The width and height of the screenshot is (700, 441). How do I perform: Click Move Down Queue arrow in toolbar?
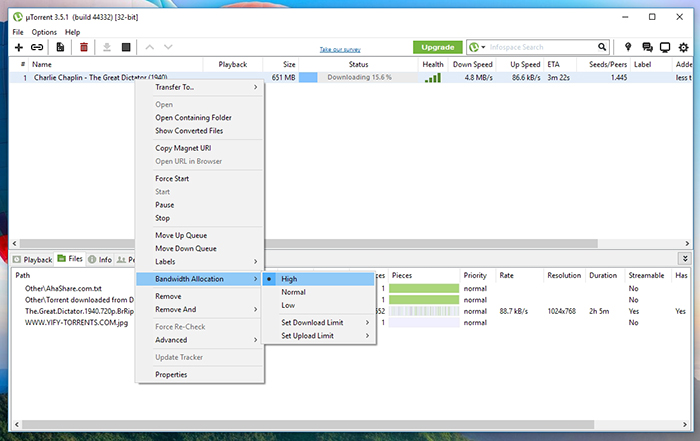click(168, 47)
